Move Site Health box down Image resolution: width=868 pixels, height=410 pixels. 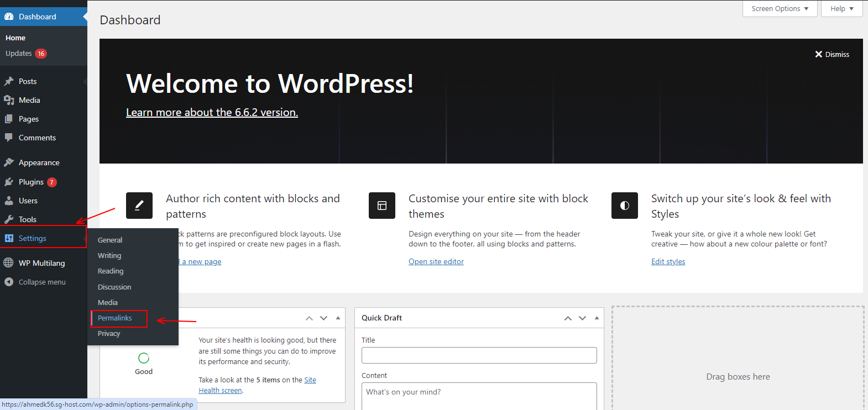pos(323,318)
